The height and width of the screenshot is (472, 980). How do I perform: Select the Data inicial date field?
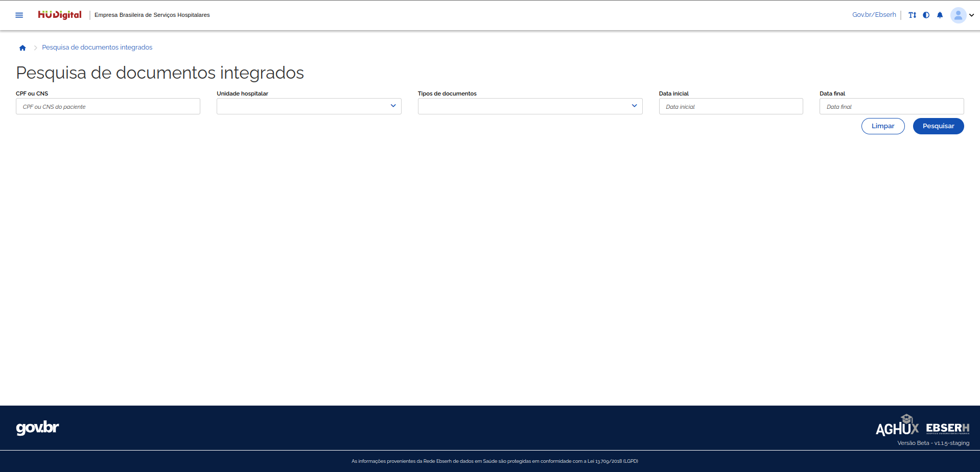(x=731, y=106)
